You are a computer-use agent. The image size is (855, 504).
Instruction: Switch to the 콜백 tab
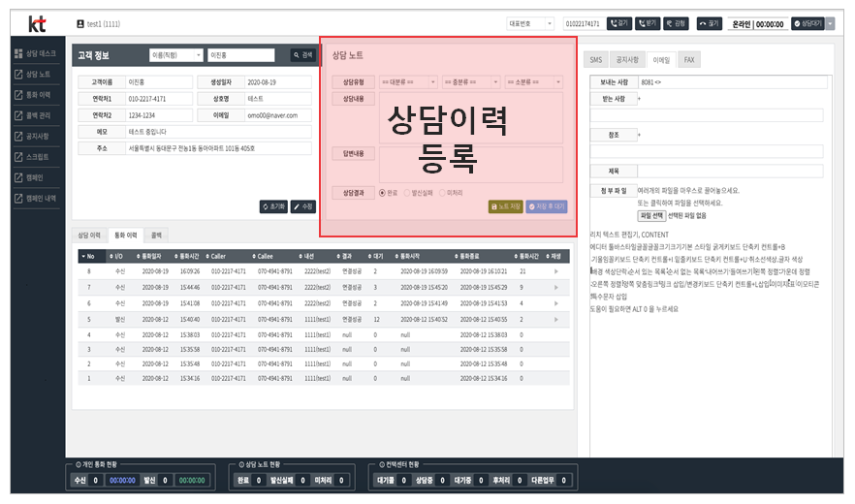156,236
